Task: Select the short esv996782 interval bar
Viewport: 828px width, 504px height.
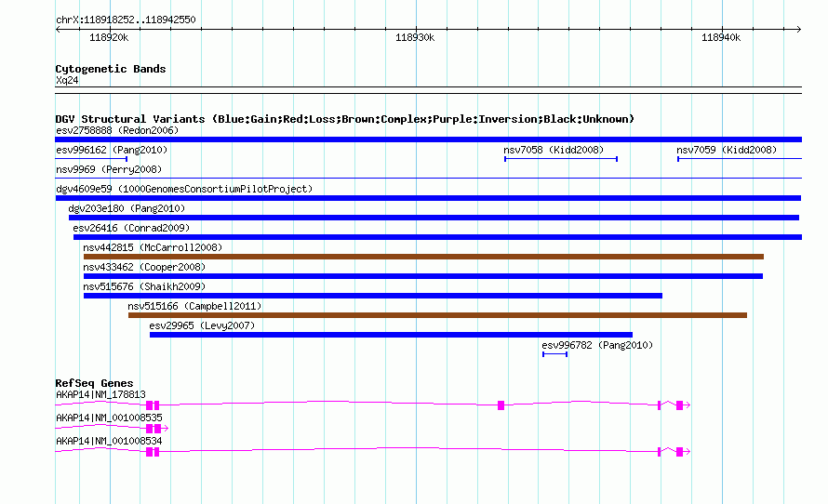Action: pos(555,354)
